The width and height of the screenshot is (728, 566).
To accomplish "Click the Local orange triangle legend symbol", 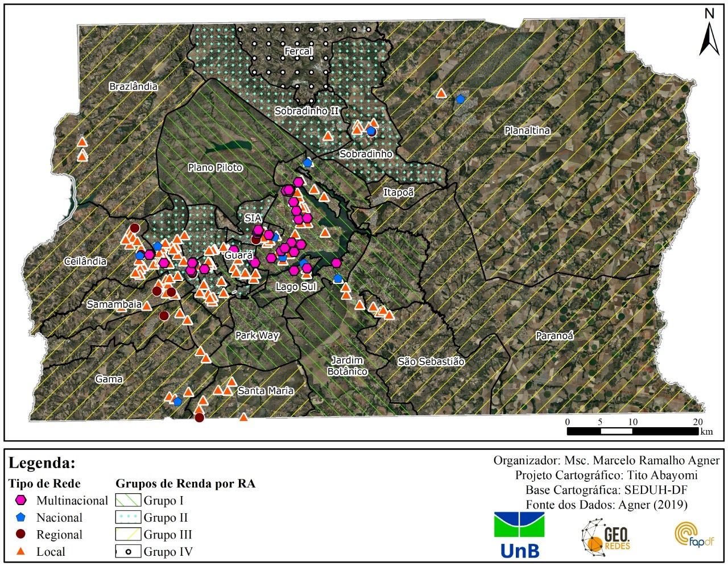I will 21,551.
